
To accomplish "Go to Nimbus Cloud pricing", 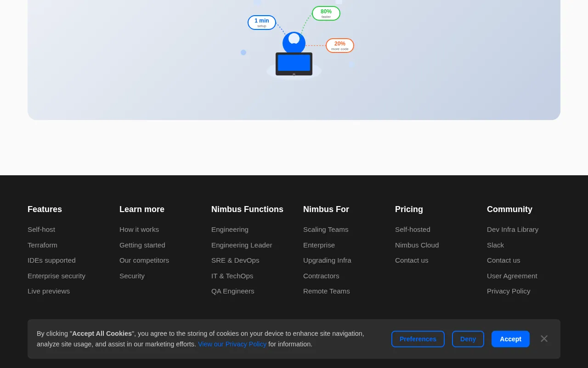I will (x=417, y=245).
